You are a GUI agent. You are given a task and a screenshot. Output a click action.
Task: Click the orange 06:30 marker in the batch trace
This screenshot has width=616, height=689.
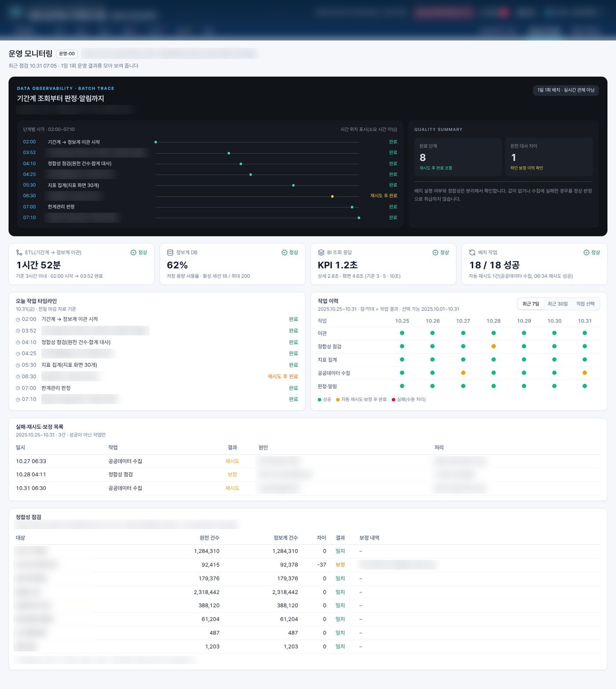[332, 196]
